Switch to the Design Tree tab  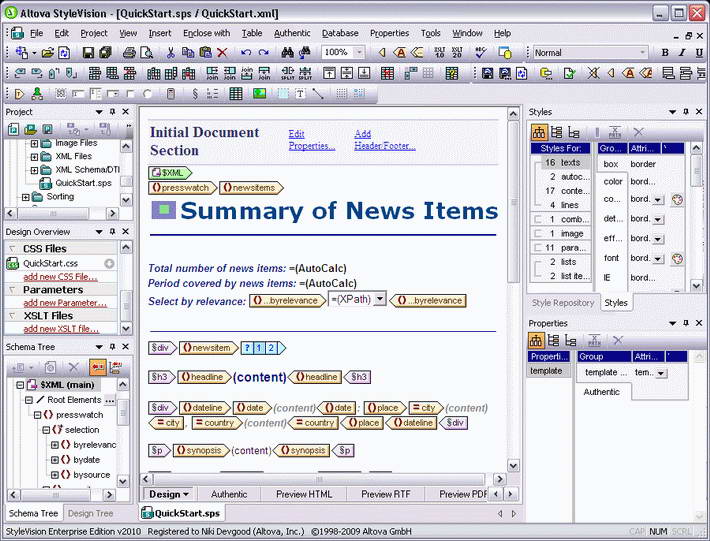click(x=91, y=513)
